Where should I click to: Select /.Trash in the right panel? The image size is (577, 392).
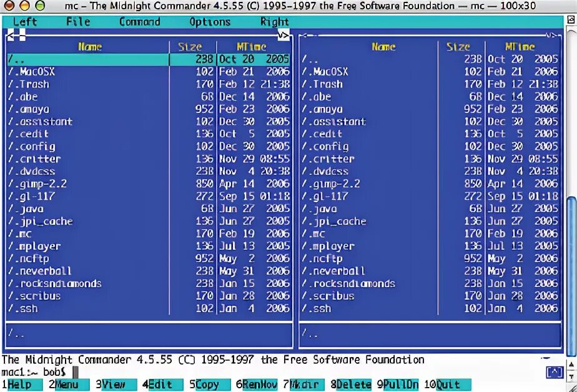[430, 84]
